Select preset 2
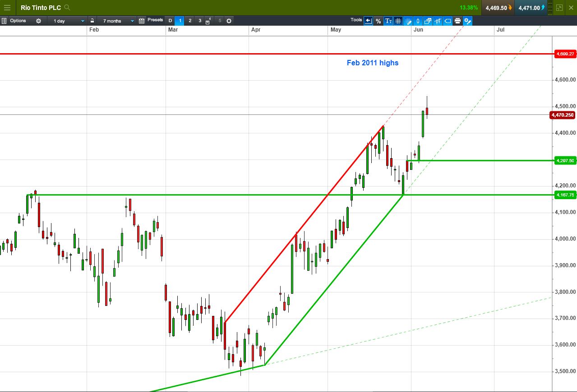The image size is (577, 392). pos(190,21)
